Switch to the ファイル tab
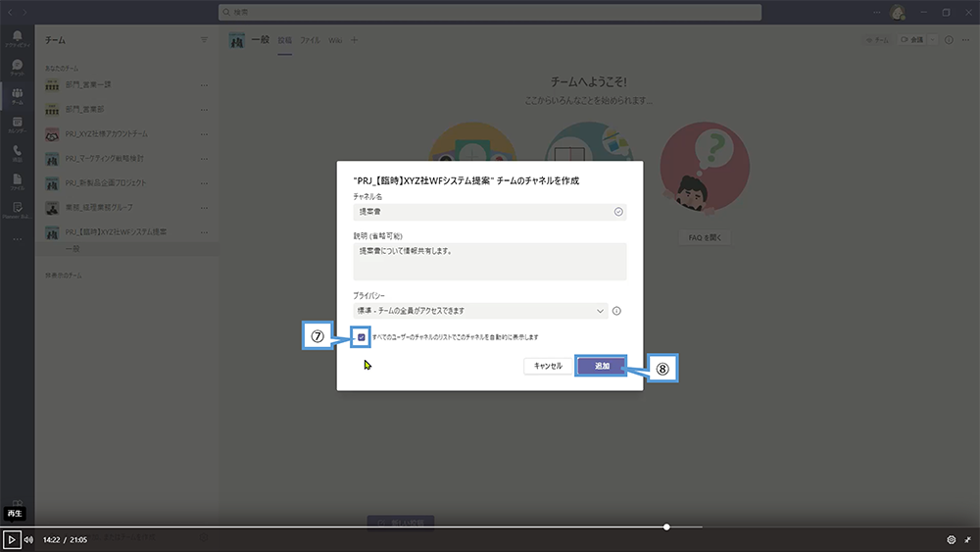Image resolution: width=980 pixels, height=552 pixels. pos(310,40)
